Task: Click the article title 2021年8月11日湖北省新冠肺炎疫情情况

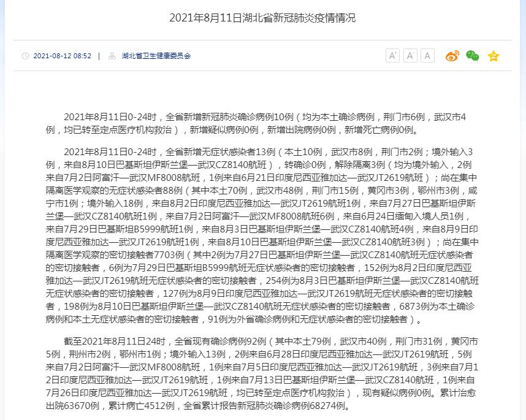Action: pyautogui.click(x=262, y=18)
